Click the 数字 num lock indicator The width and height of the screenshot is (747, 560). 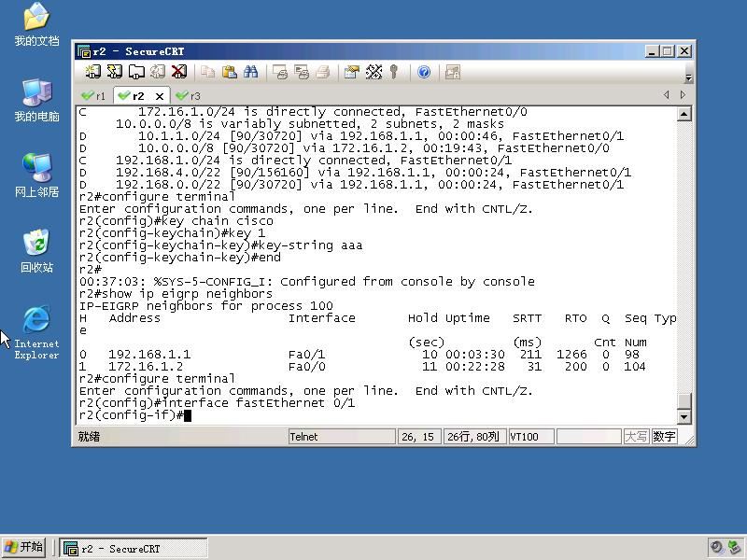pyautogui.click(x=664, y=437)
